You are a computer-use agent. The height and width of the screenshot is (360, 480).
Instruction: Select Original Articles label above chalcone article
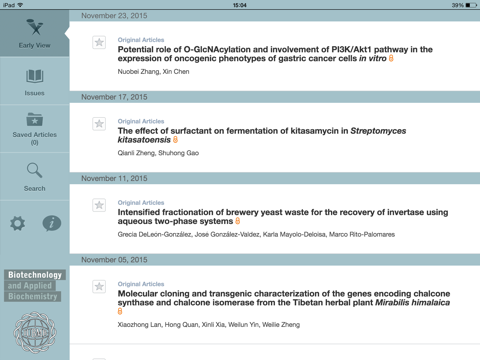[x=141, y=284]
